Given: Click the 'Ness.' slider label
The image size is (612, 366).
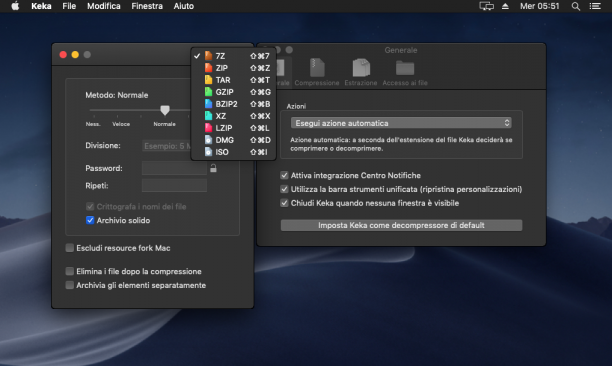Looking at the screenshot, I should pos(93,124).
